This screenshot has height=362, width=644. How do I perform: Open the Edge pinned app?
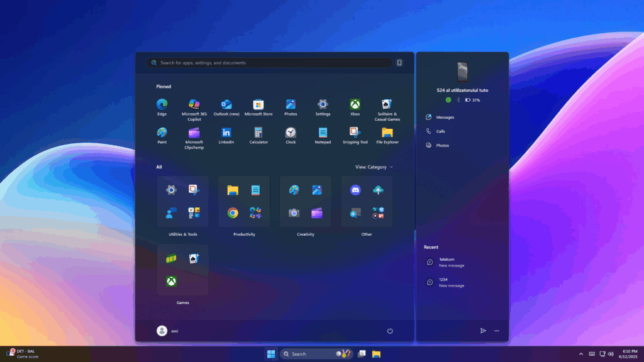tap(162, 107)
